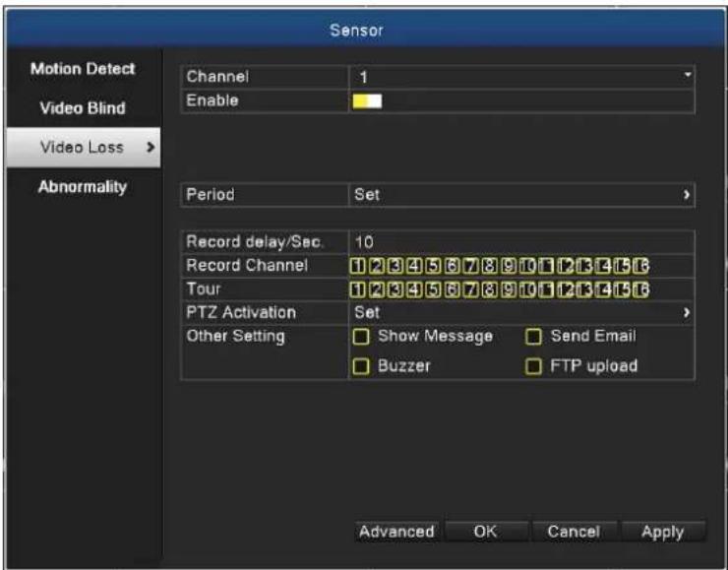This screenshot has height=570, width=728.
Task: Open the Motion Detect settings page
Action: [x=83, y=69]
